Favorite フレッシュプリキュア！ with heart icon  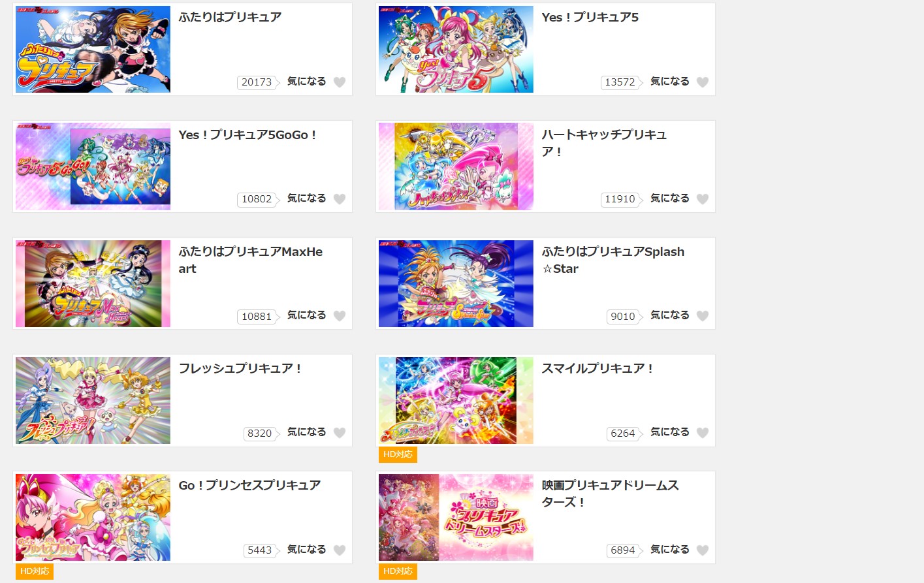pos(340,433)
